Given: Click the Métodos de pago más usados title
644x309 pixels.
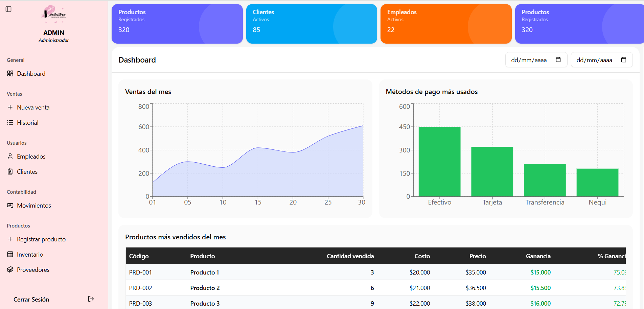Looking at the screenshot, I should tap(432, 92).
